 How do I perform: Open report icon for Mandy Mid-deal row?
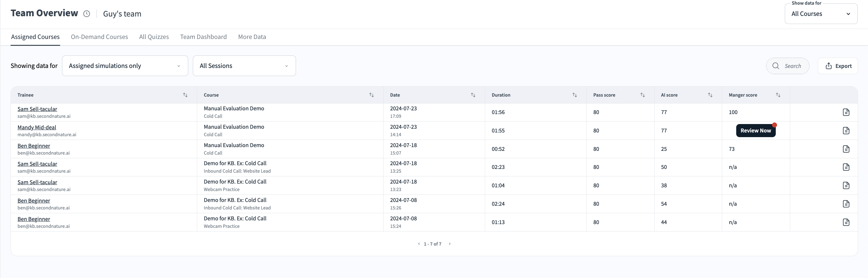coord(846,131)
